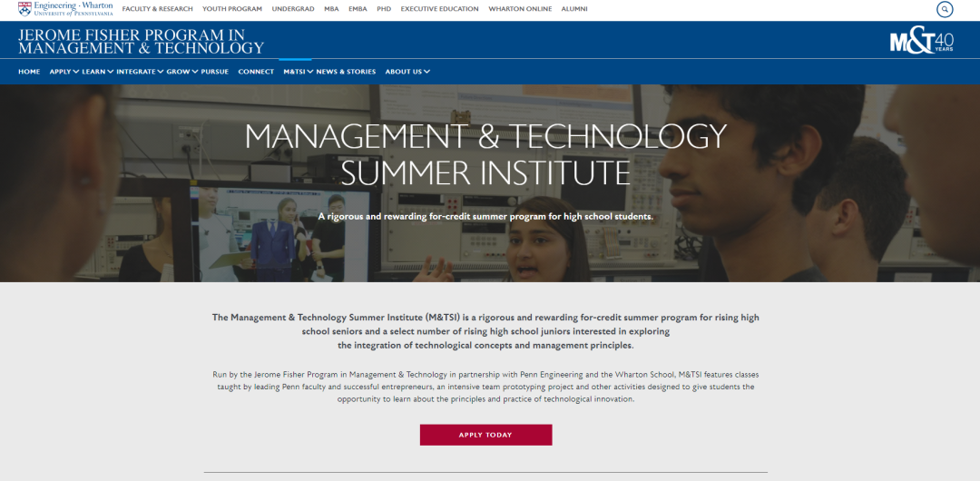Open the EMBA top link
This screenshot has height=481, width=980.
pos(358,9)
